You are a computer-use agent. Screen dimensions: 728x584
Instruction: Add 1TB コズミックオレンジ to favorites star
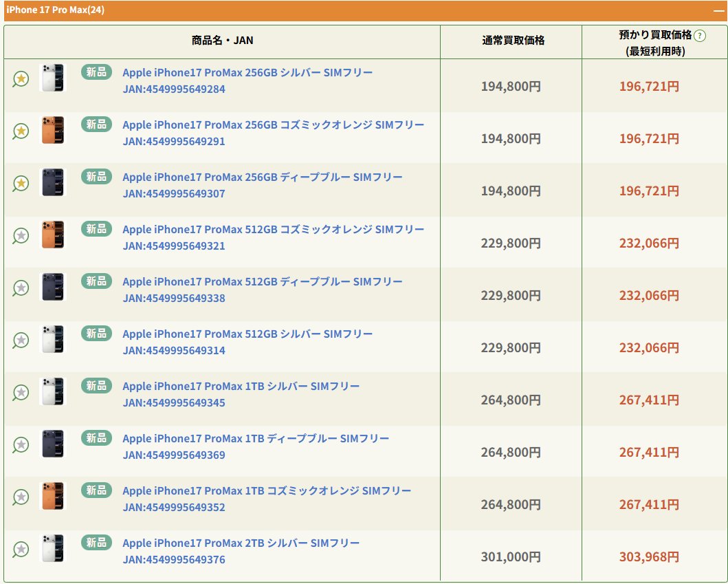point(21,497)
